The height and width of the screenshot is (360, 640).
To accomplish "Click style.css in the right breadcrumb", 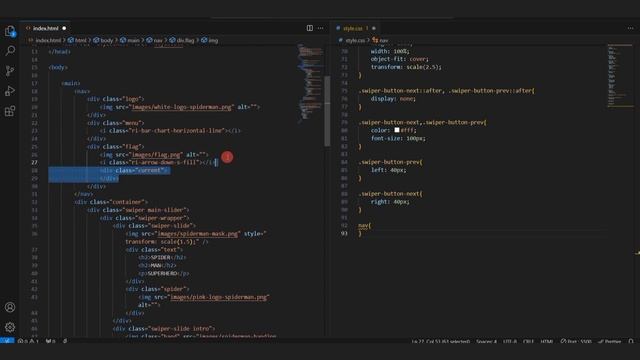I will point(355,40).
